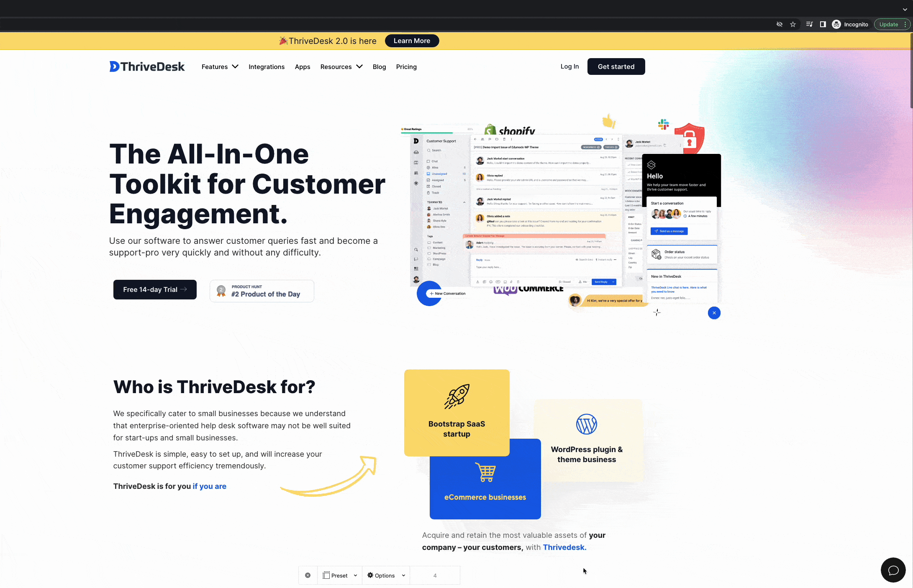
Task: Click the shopping cart icon for eCommerce
Action: click(485, 472)
